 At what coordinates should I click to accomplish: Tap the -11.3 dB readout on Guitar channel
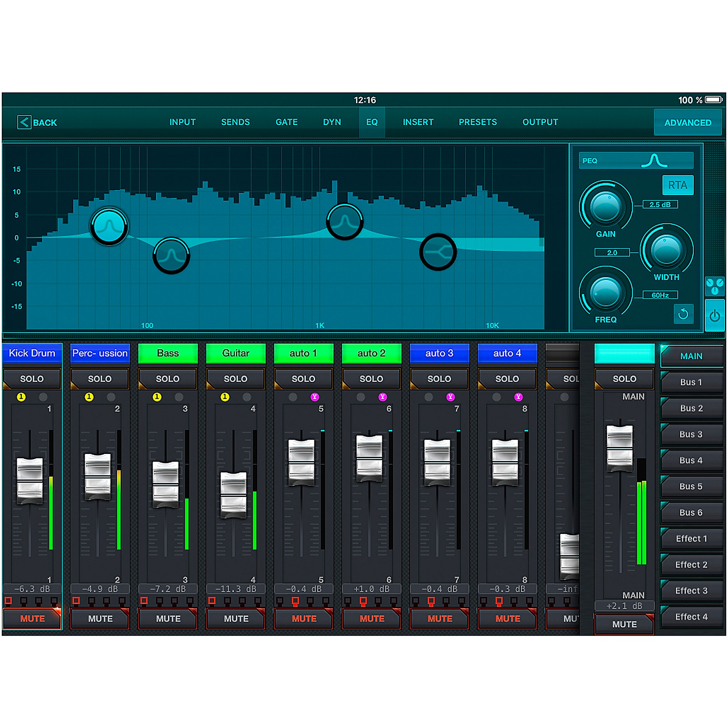tap(236, 589)
